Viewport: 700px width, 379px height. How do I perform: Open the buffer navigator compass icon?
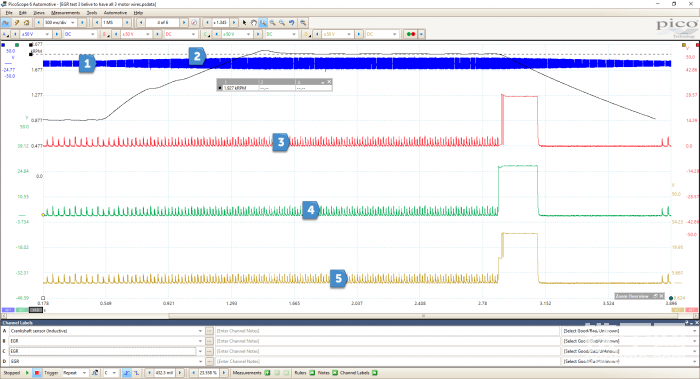click(x=194, y=22)
